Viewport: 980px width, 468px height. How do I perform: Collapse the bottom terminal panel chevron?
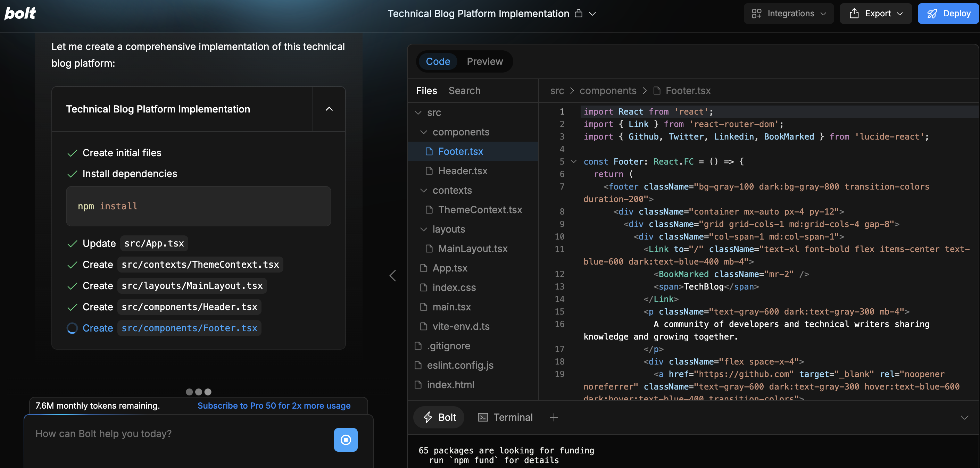(964, 417)
